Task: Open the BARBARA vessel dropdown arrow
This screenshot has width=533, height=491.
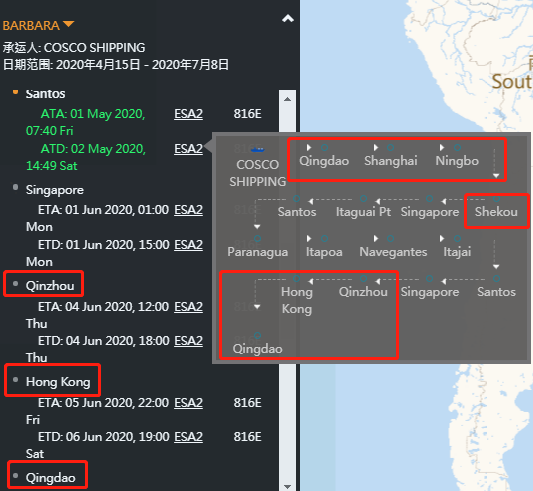Action: point(68,24)
